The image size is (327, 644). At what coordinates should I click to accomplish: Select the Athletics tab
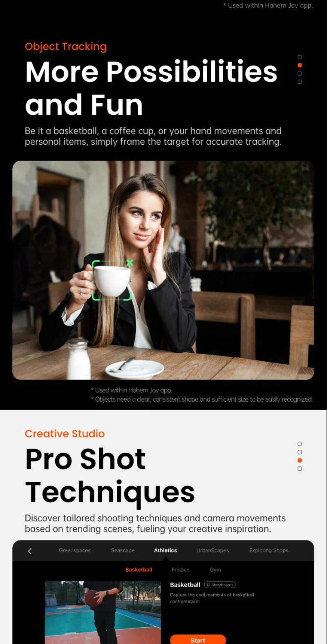coord(166,550)
